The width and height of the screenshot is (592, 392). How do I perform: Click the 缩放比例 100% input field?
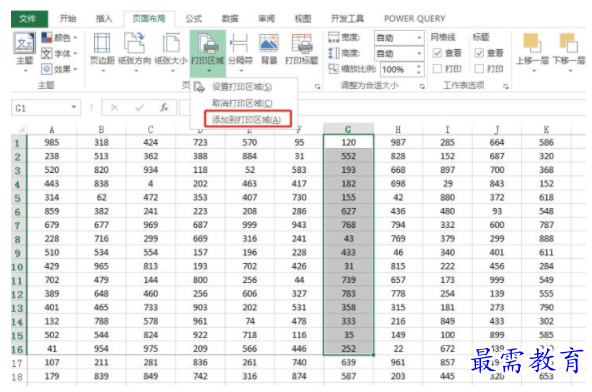click(x=397, y=69)
